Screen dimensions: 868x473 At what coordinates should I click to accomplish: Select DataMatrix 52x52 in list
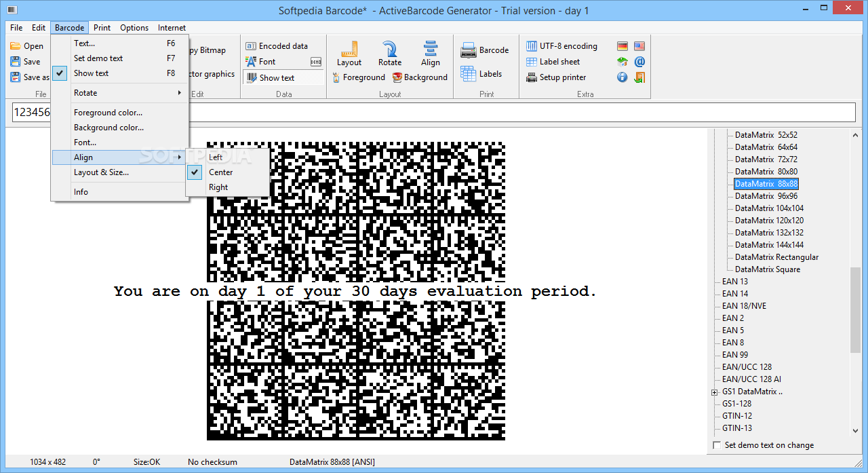tap(766, 135)
